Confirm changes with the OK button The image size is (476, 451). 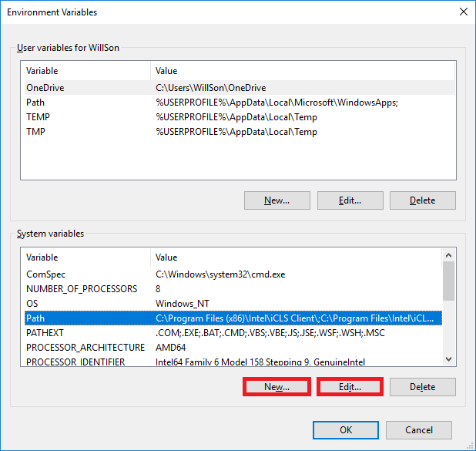(346, 430)
